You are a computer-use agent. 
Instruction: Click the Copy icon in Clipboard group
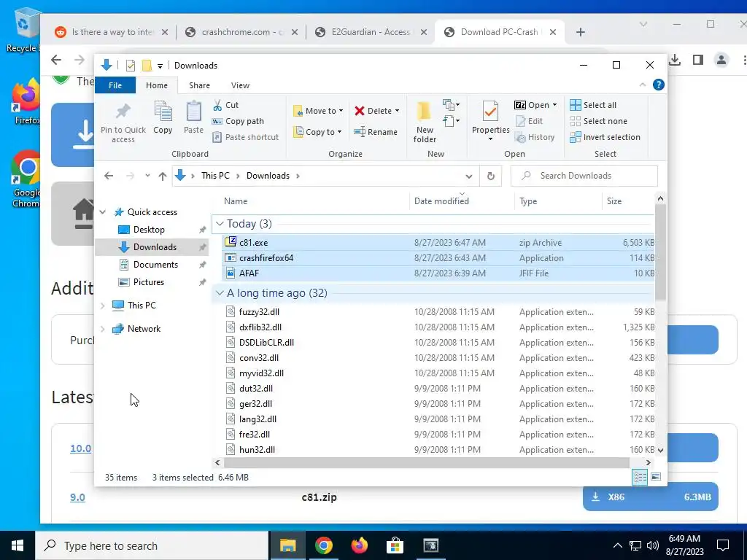tap(163, 117)
